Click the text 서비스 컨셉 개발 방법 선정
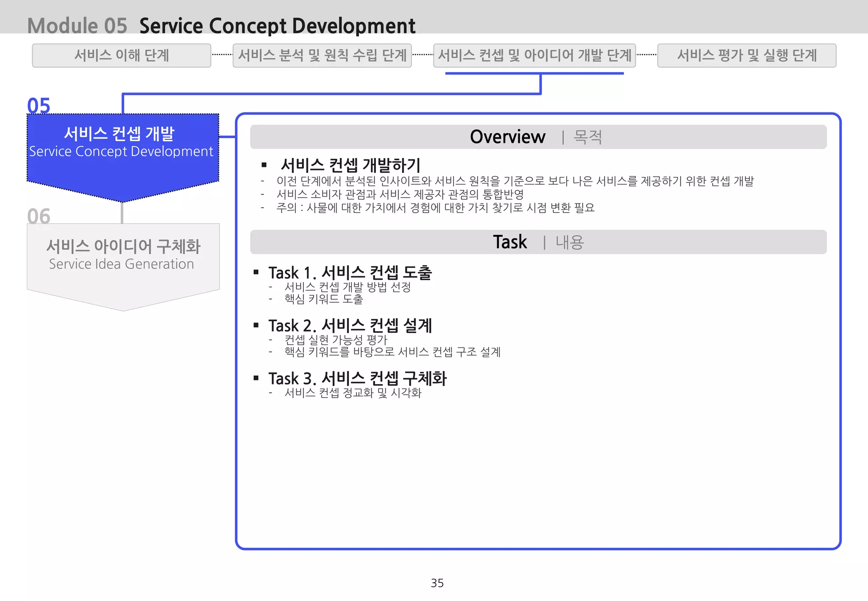The width and height of the screenshot is (868, 601). [x=348, y=287]
